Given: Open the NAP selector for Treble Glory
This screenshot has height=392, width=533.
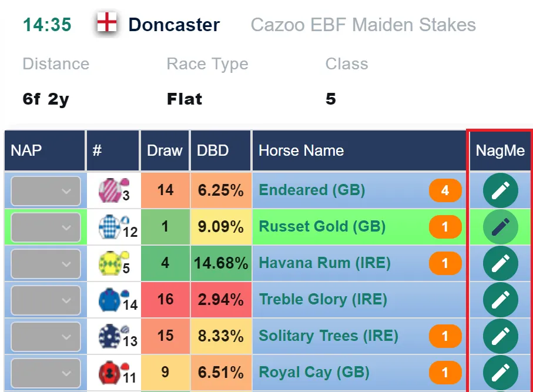Looking at the screenshot, I should (x=46, y=300).
